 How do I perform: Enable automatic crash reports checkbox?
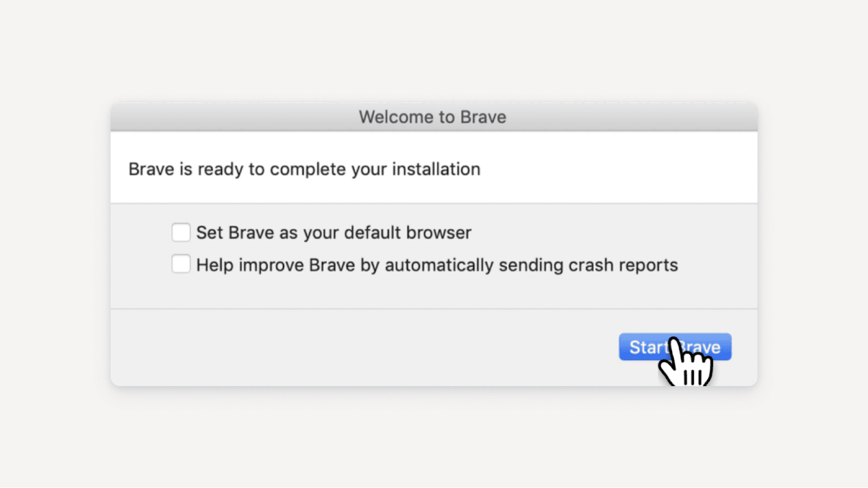pos(181,264)
